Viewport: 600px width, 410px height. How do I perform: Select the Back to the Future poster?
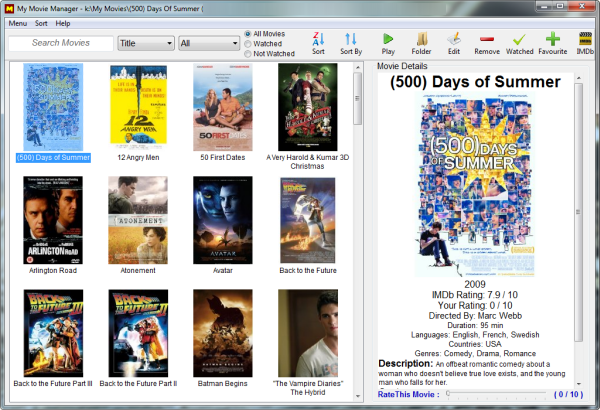(x=308, y=220)
